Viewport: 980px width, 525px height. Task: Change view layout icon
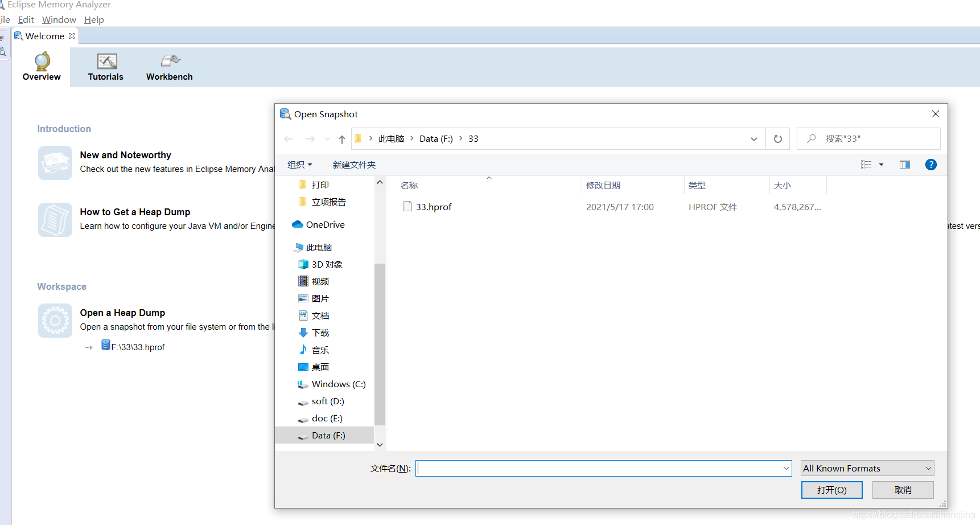[866, 165]
